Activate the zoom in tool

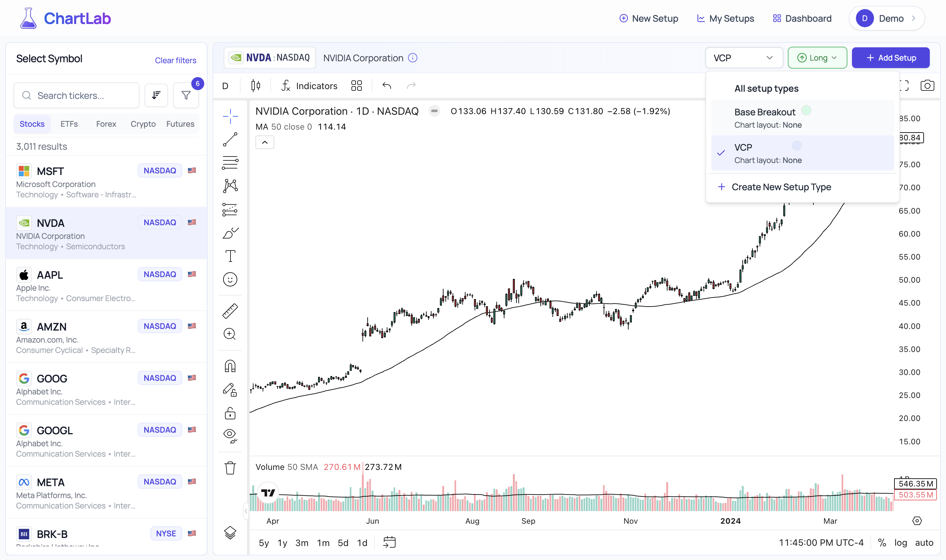(x=230, y=334)
